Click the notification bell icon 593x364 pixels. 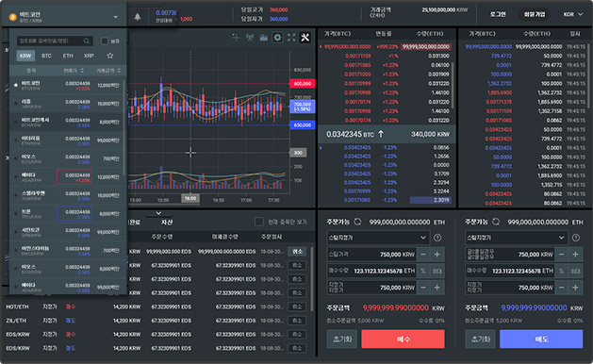coord(138,17)
